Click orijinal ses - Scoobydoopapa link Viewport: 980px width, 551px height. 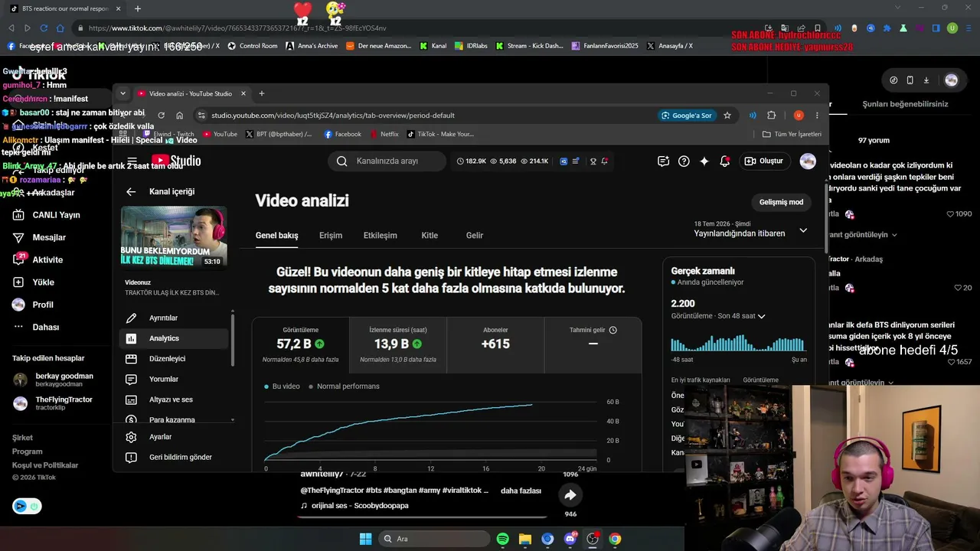click(354, 506)
